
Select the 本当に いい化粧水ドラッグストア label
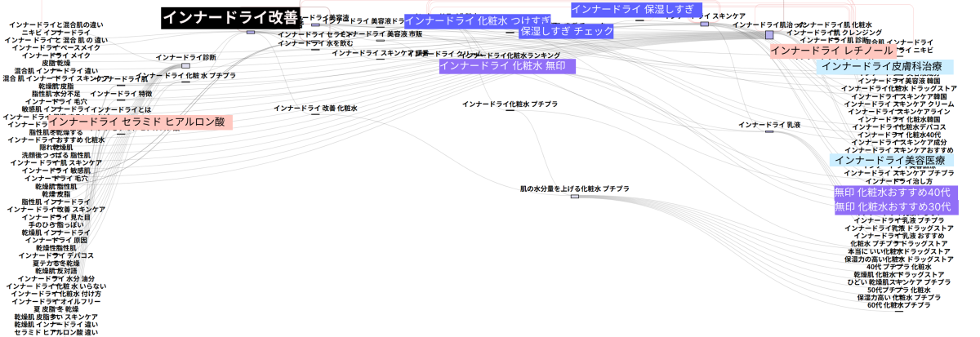point(898,251)
